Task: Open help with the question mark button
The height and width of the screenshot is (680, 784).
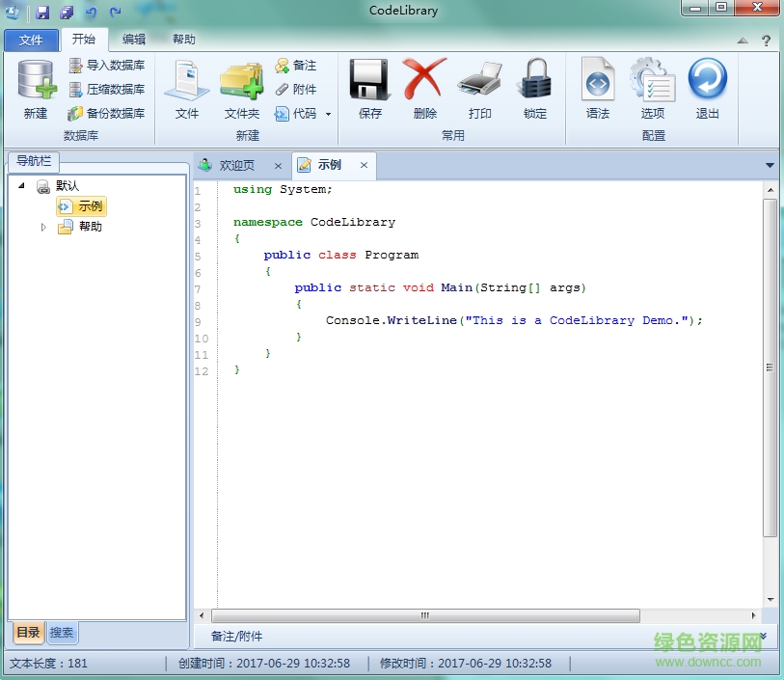Action: coord(764,40)
